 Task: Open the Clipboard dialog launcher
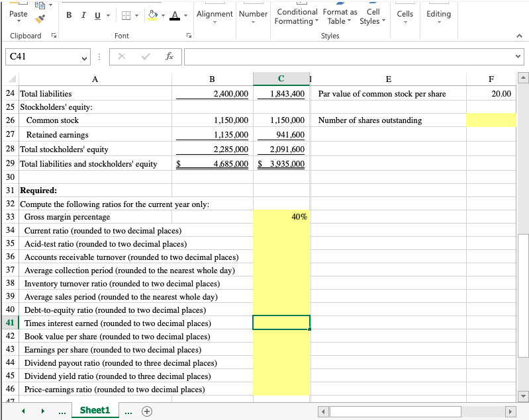point(54,36)
